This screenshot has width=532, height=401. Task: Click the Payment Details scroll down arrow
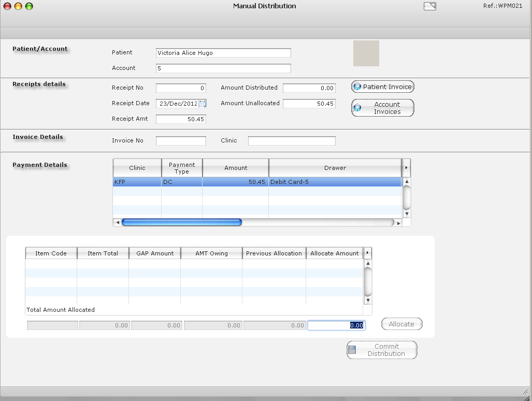(x=407, y=214)
